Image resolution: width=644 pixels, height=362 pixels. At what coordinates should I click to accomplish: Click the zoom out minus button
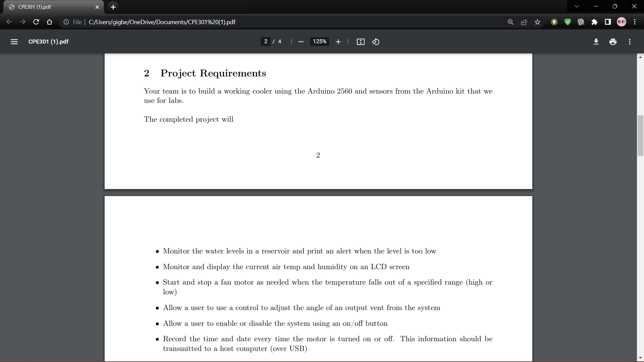[x=301, y=42]
